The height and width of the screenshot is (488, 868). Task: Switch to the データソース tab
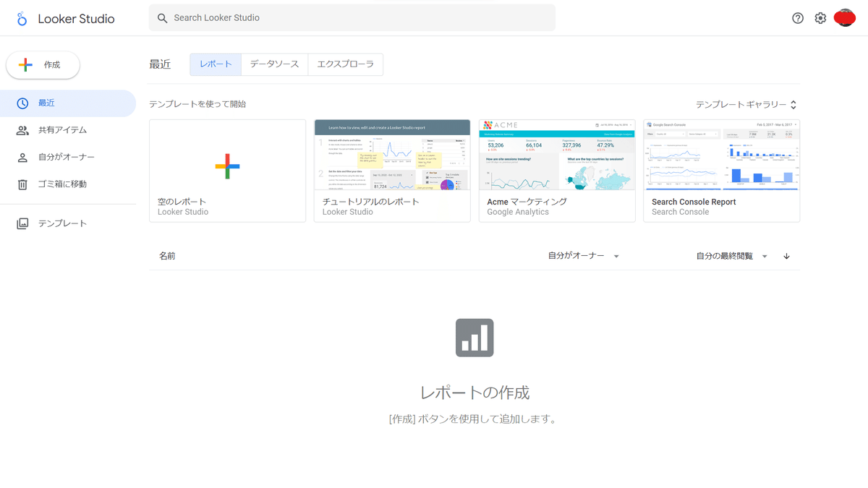pos(275,64)
